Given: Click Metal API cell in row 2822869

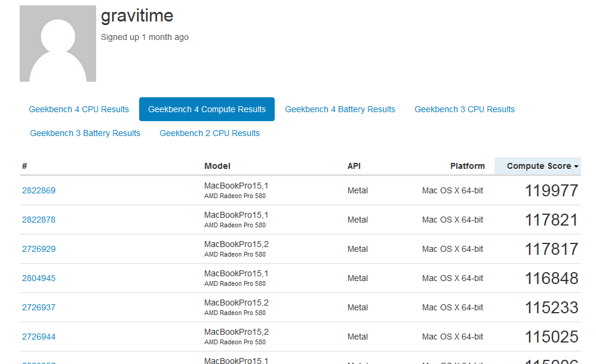Looking at the screenshot, I should point(358,190).
